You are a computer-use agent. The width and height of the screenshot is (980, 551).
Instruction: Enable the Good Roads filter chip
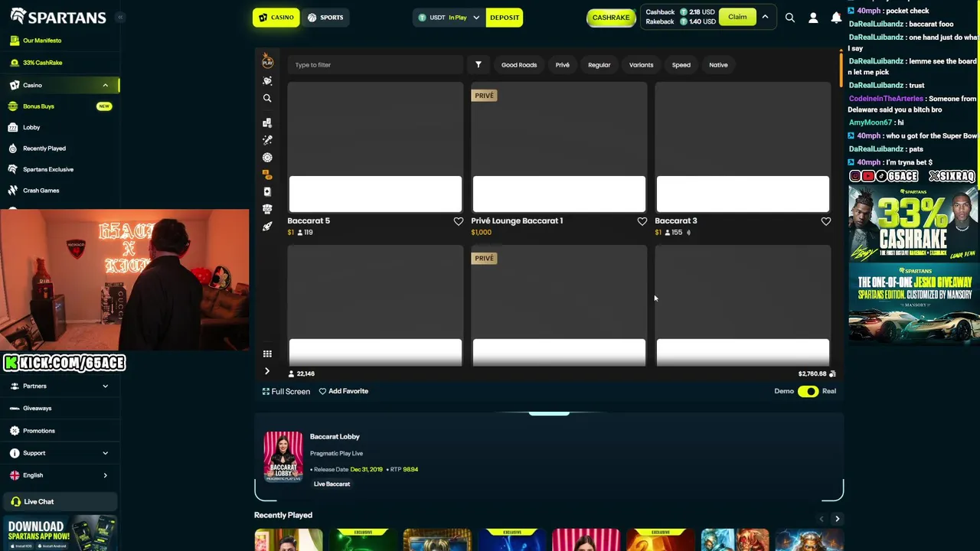pyautogui.click(x=519, y=65)
